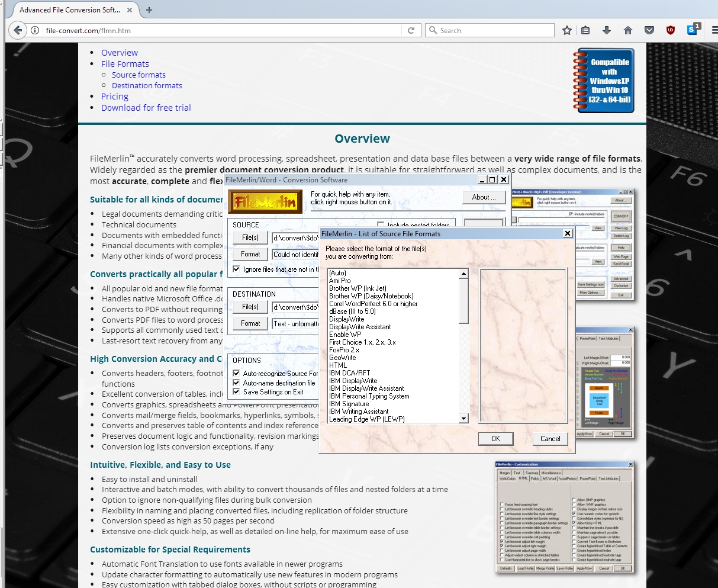Open the Source formats link
718x588 pixels.
[x=139, y=75]
